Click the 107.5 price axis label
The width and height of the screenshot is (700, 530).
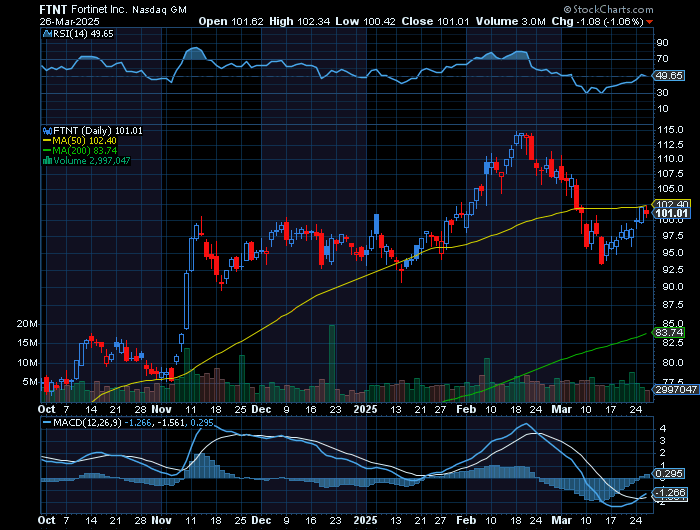pyautogui.click(x=671, y=174)
